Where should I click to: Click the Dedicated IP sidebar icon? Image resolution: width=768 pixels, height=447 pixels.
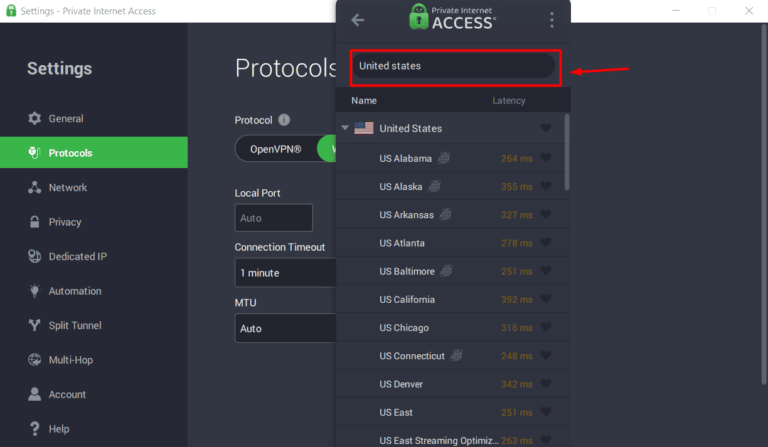tap(35, 256)
